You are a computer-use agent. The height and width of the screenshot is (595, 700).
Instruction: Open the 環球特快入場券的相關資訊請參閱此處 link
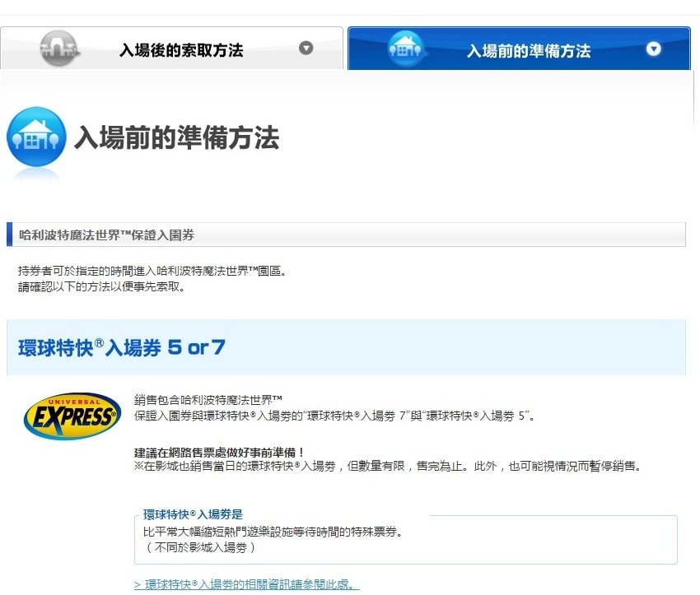click(x=246, y=584)
